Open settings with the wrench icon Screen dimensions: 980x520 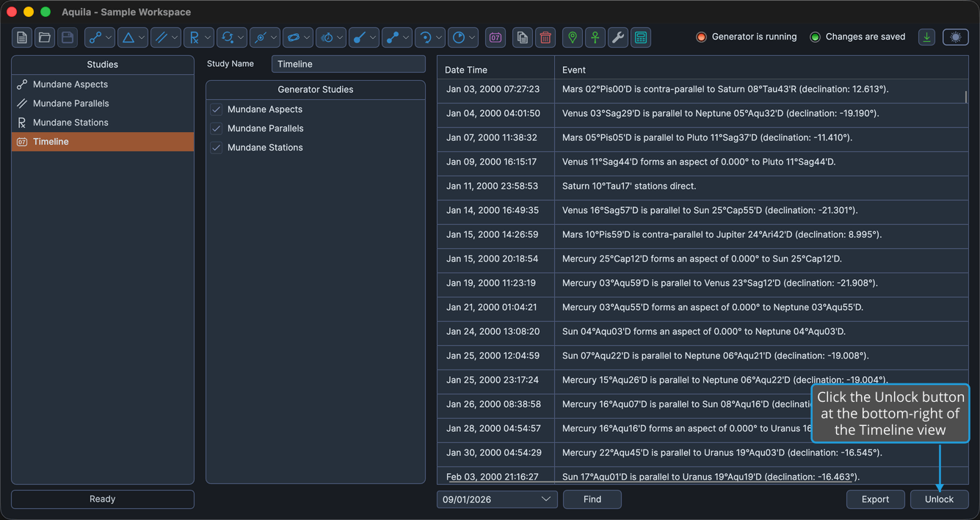618,37
